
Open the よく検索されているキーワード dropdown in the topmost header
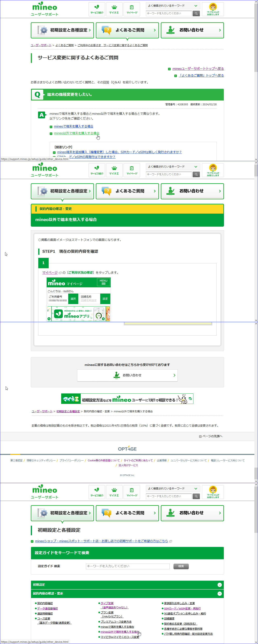(173, 6)
